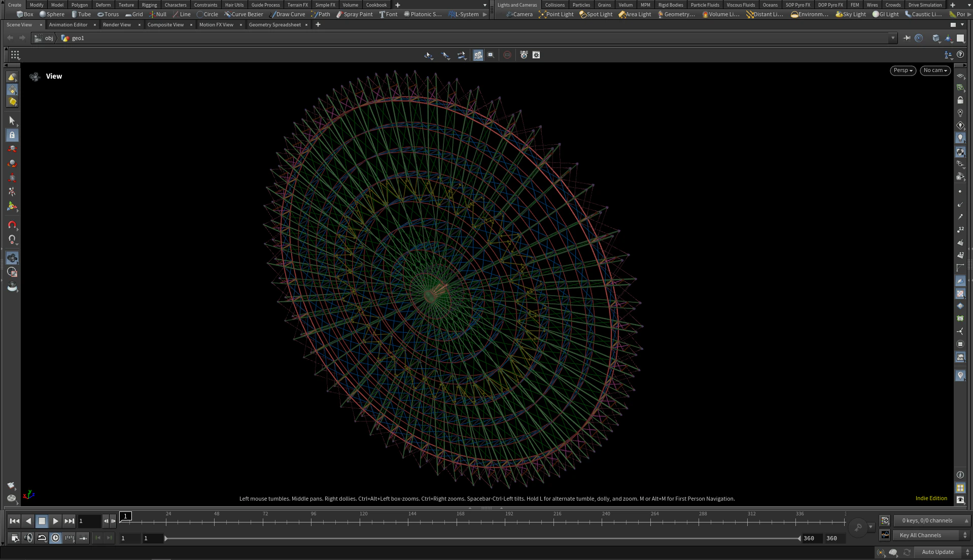The image size is (973, 560).
Task: Select the Box shelf tool
Action: point(24,14)
